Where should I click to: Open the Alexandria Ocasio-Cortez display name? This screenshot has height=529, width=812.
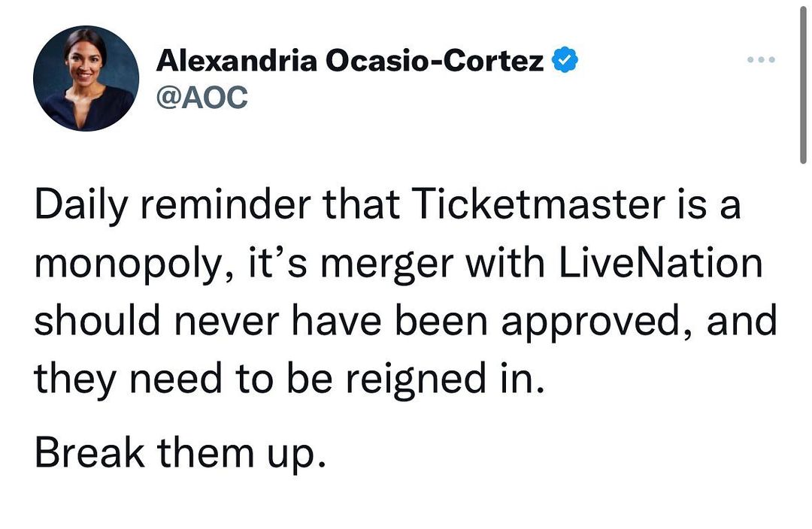349,61
